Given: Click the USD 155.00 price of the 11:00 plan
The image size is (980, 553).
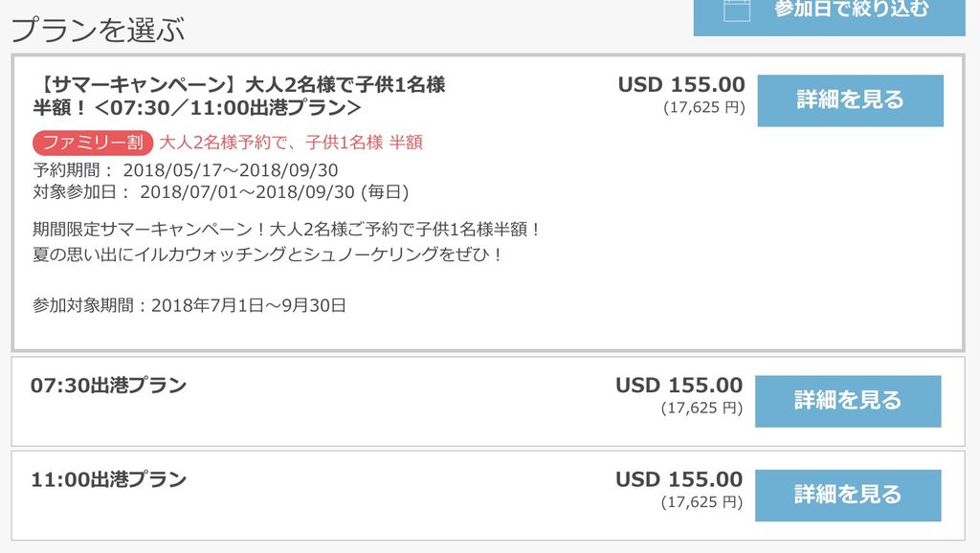Looking at the screenshot, I should (679, 479).
